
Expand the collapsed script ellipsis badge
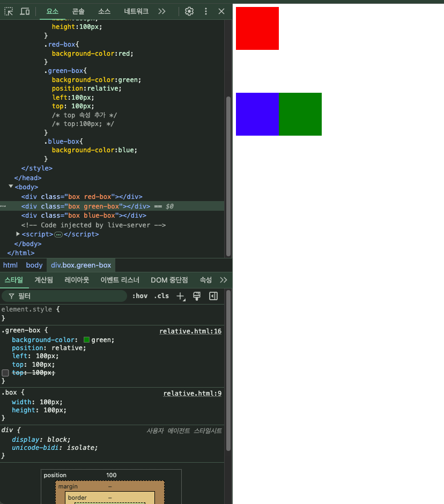pos(58,235)
